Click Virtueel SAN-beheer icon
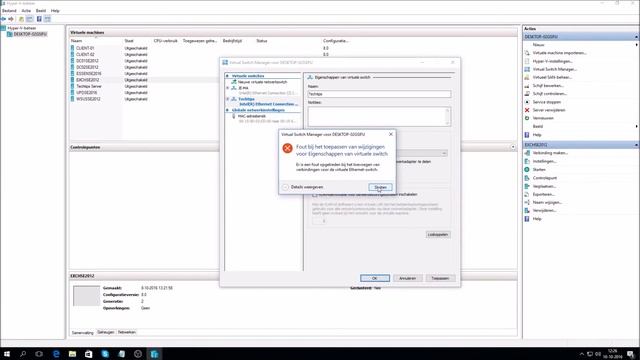640x360 pixels. tap(527, 78)
